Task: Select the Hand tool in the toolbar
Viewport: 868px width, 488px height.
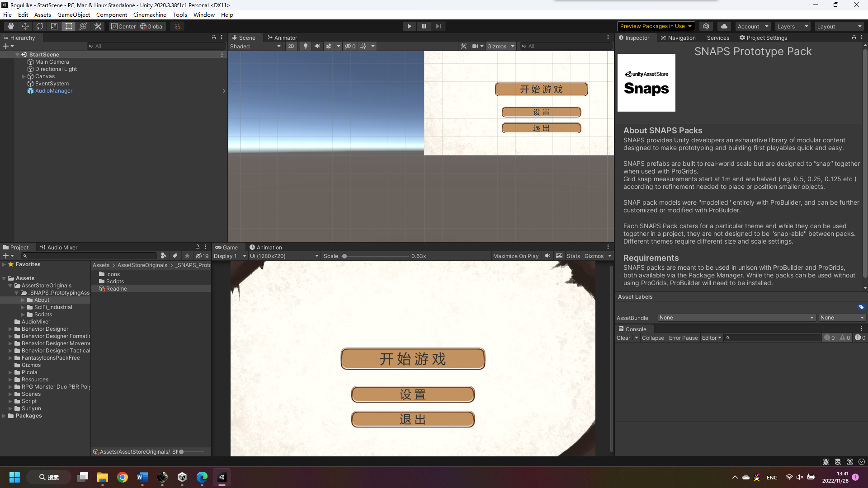Action: (10, 26)
